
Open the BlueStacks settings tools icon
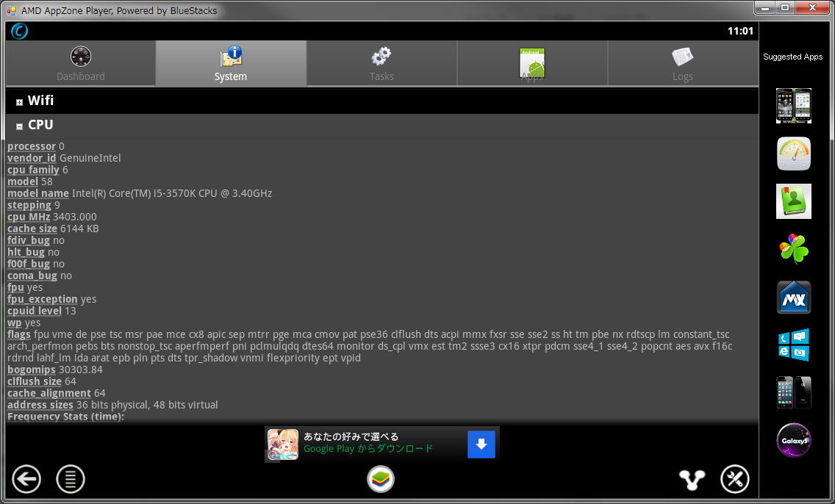point(735,479)
